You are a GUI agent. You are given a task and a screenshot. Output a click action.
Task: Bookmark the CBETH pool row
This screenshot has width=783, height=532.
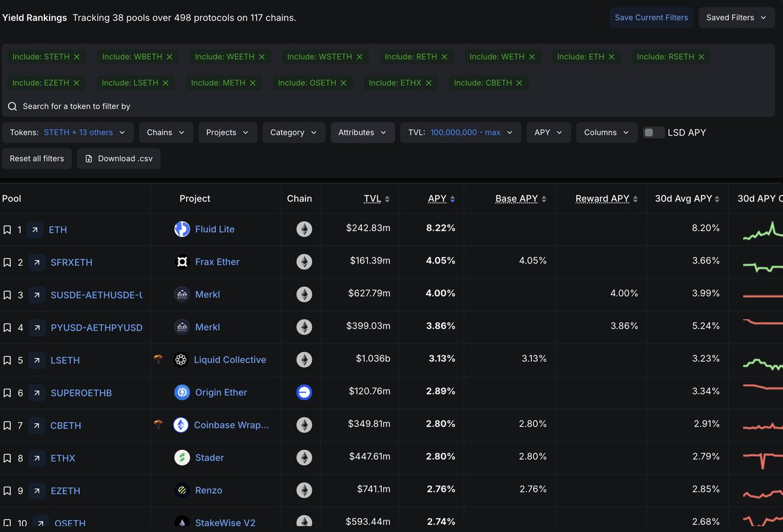click(x=7, y=425)
